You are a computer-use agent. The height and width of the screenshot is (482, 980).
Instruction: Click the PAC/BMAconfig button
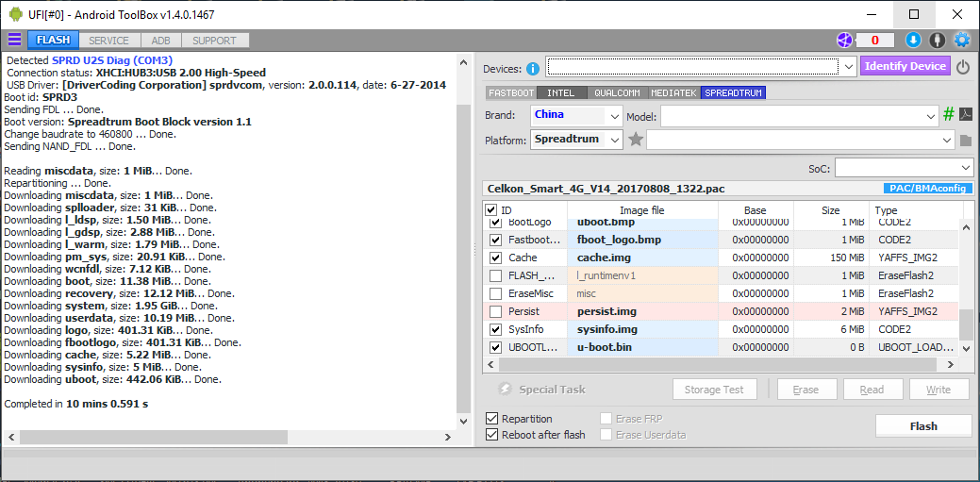tap(928, 188)
